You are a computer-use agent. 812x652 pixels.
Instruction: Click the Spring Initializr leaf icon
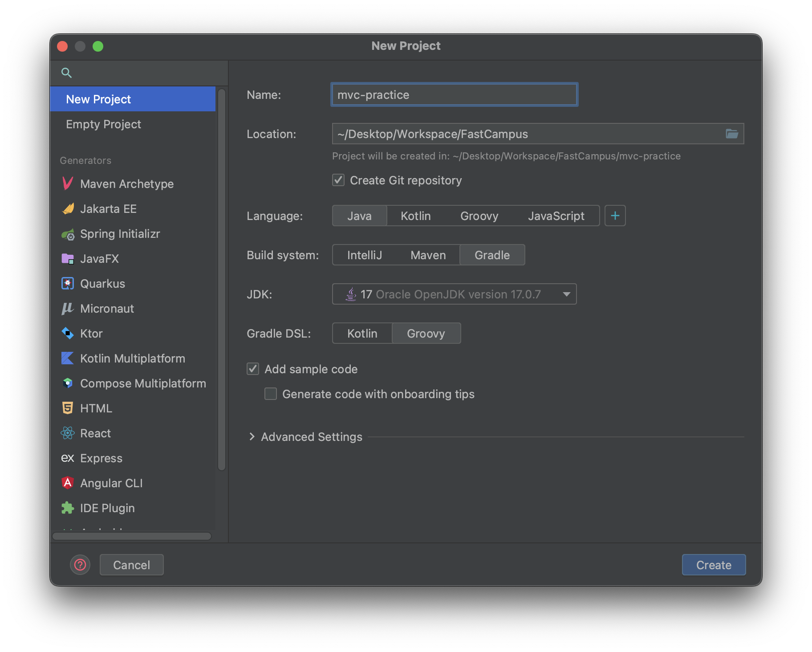pos(68,234)
